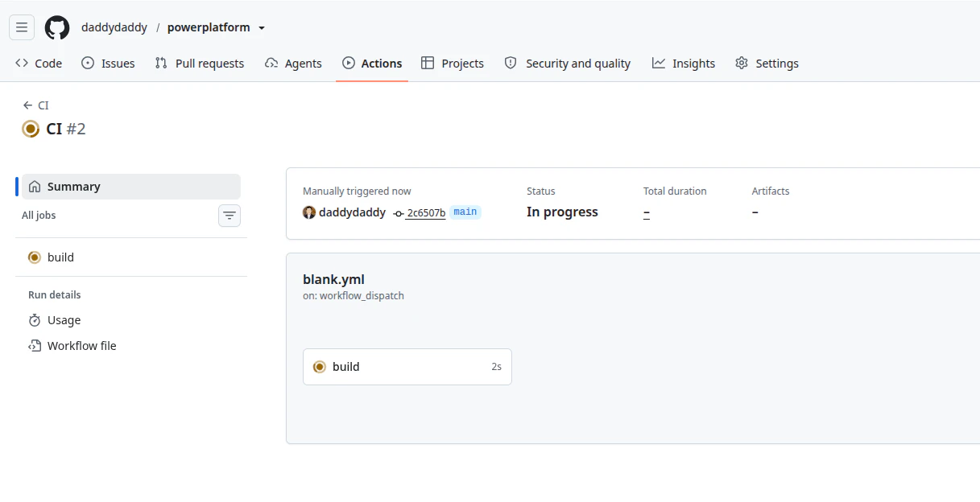This screenshot has height=502, width=980.
Task: Open the powerplatform repository link
Action: (209, 27)
